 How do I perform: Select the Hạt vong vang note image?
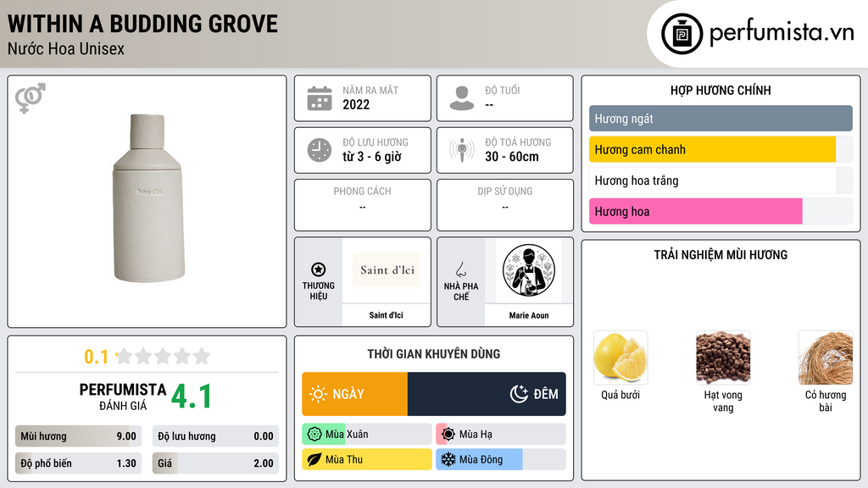(x=723, y=358)
